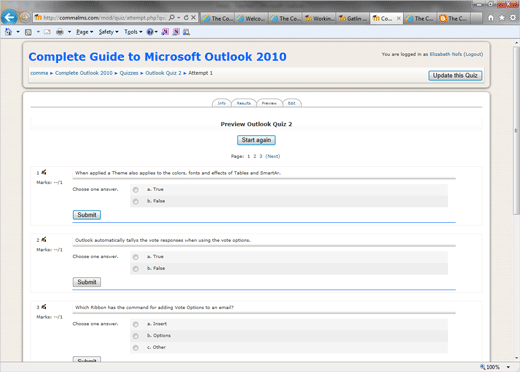Click edit icon beside question 3

click(44, 307)
